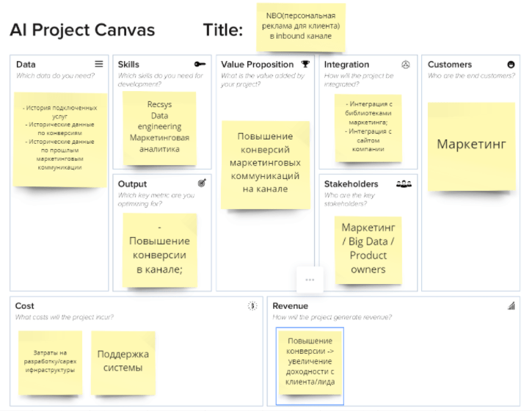Click the Cost section heading
This screenshot has height=411, width=532.
tap(24, 306)
